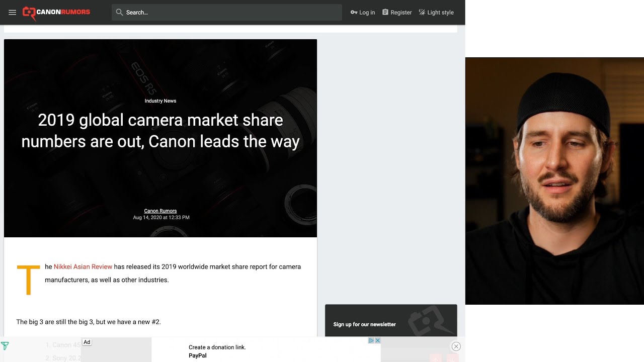
Task: Close the bottom ad banner
Action: tap(456, 346)
